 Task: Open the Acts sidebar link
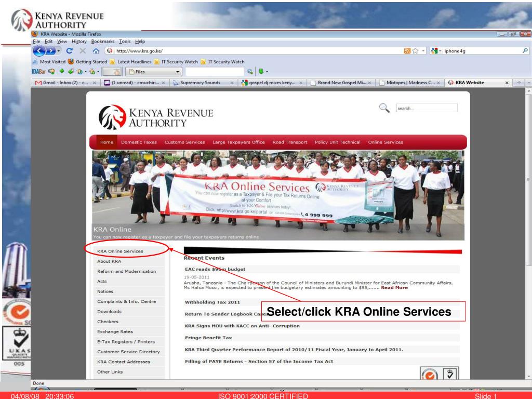(x=102, y=281)
